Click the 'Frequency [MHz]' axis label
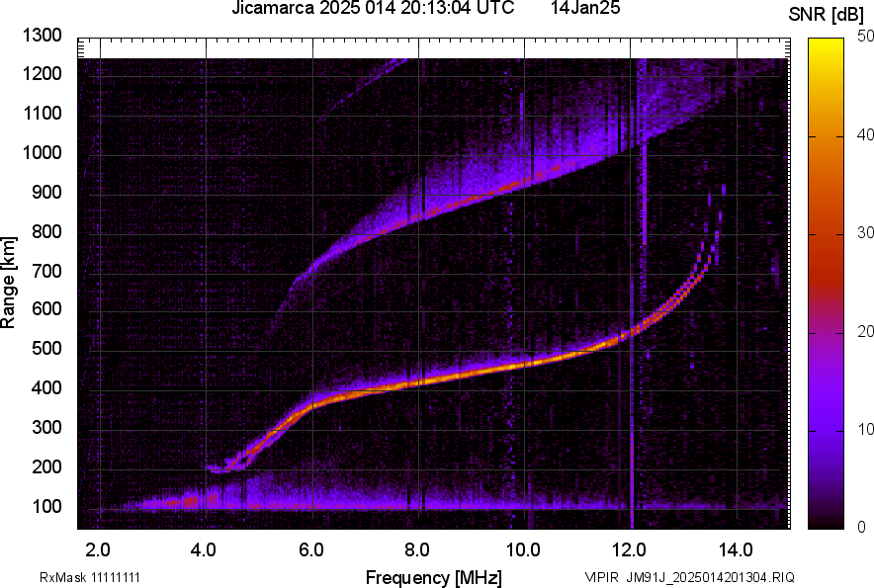 click(434, 577)
